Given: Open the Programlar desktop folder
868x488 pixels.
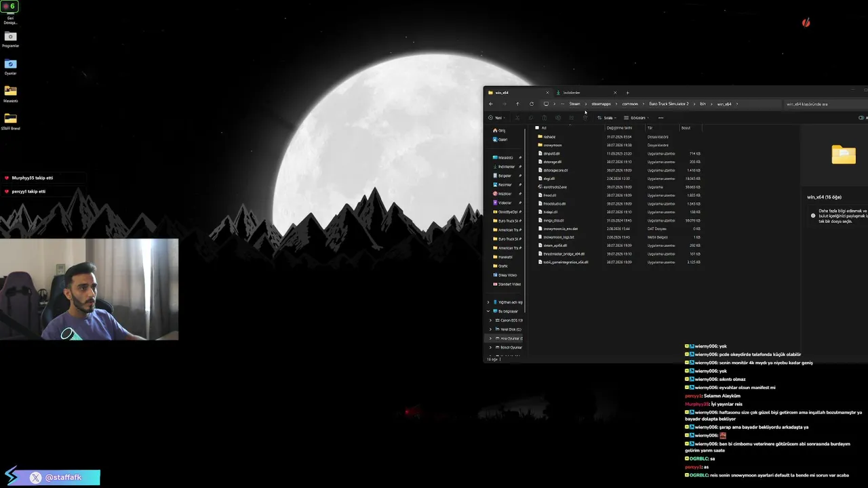Looking at the screenshot, I should 10,39.
